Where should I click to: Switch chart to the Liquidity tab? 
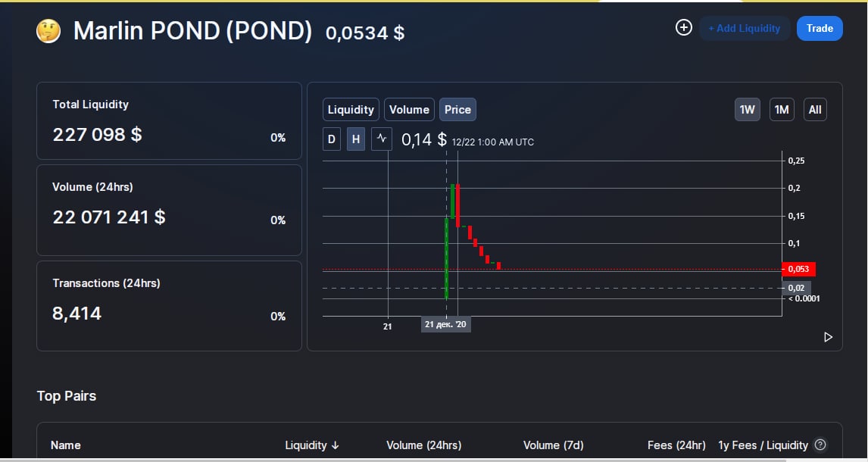pos(351,110)
